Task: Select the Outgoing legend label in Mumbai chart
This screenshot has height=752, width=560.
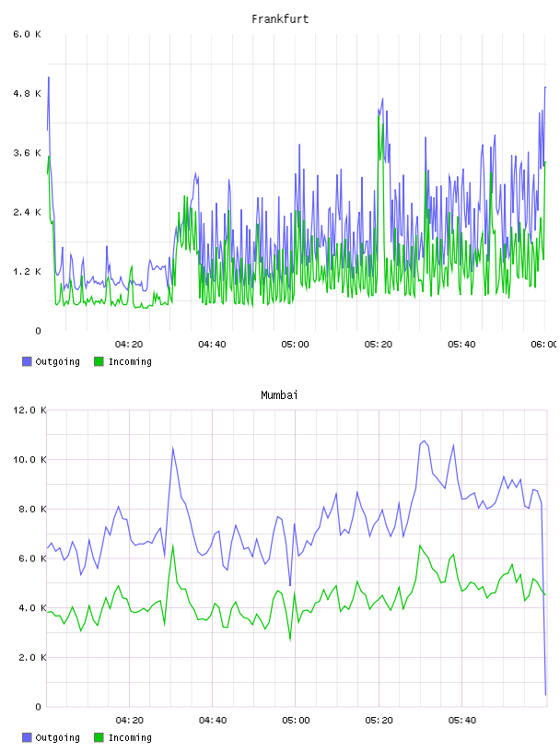Action: [x=57, y=738]
